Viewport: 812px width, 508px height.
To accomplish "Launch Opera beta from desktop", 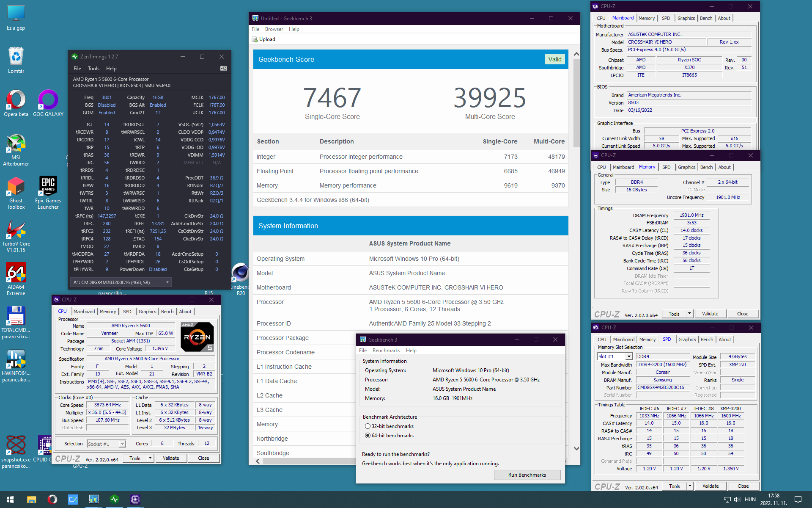I will pos(16,103).
